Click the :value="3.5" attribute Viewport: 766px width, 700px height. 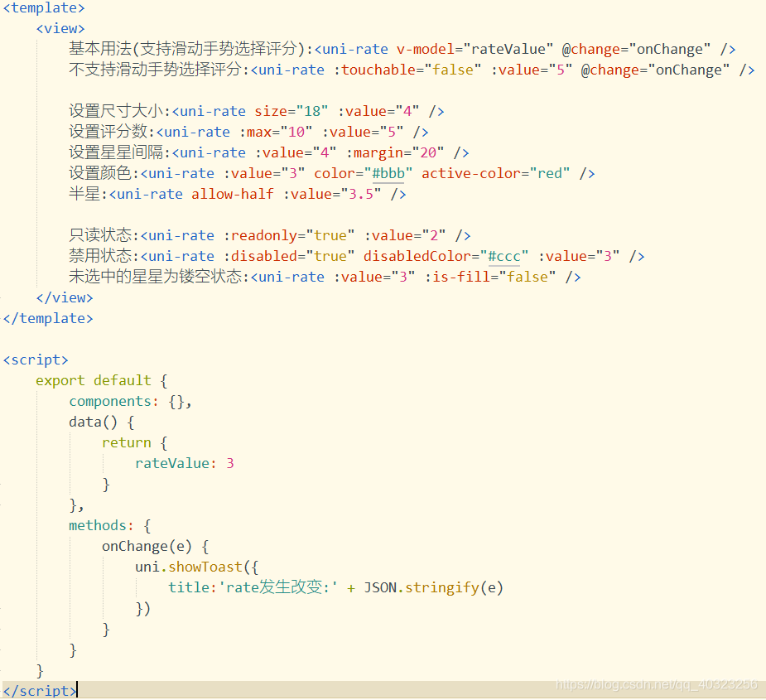332,194
